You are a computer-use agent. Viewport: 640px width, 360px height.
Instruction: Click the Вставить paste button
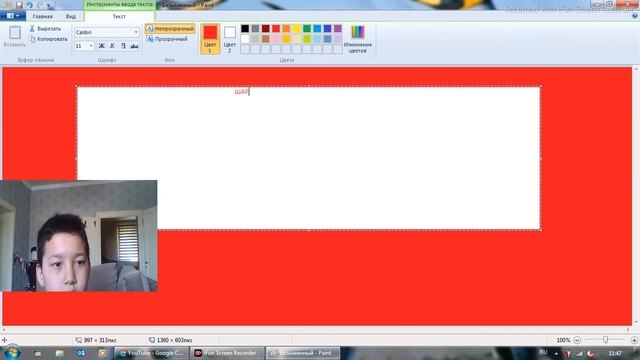click(15, 36)
